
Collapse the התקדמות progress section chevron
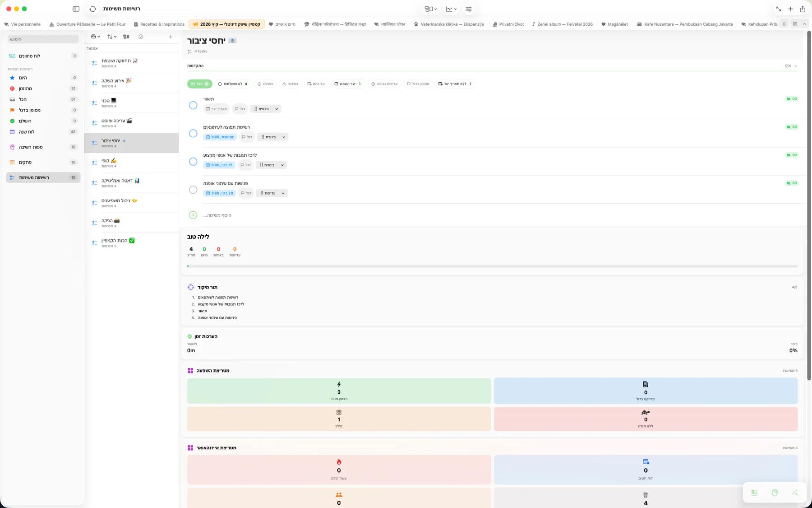795,66
